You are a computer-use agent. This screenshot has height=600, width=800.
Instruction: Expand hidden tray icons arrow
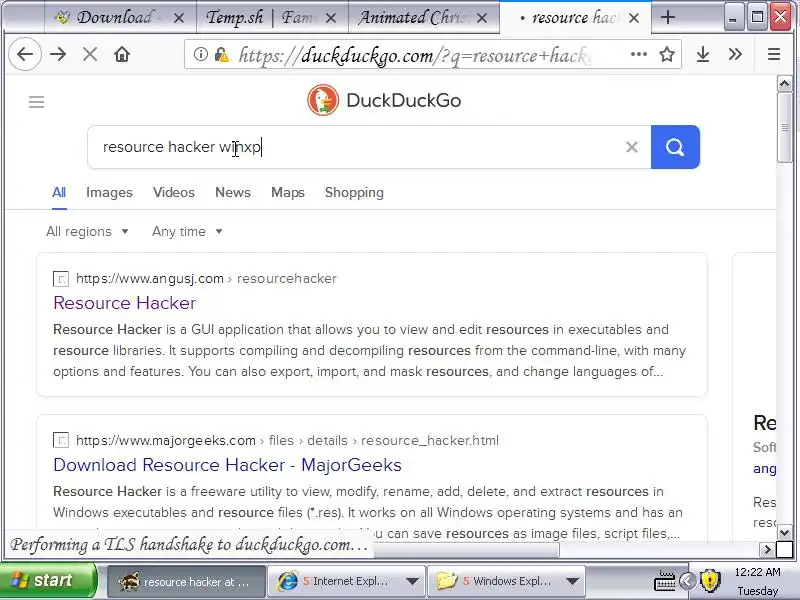click(687, 581)
